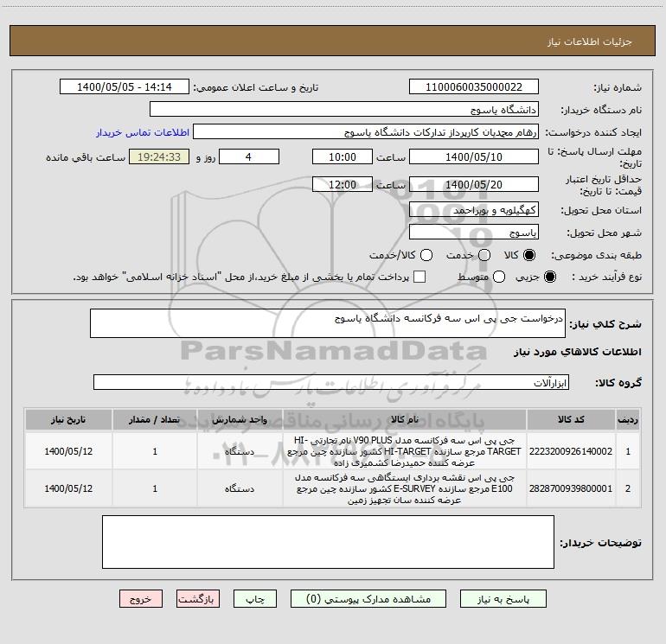Click the چاپ print button

click(255, 599)
